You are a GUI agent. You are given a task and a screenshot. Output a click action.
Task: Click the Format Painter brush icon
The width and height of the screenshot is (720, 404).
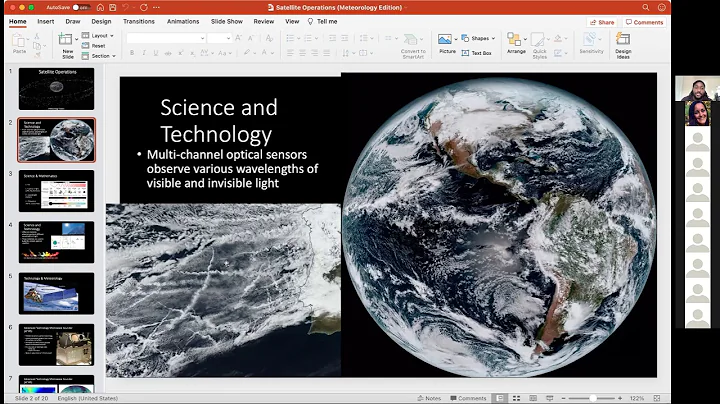point(37,55)
